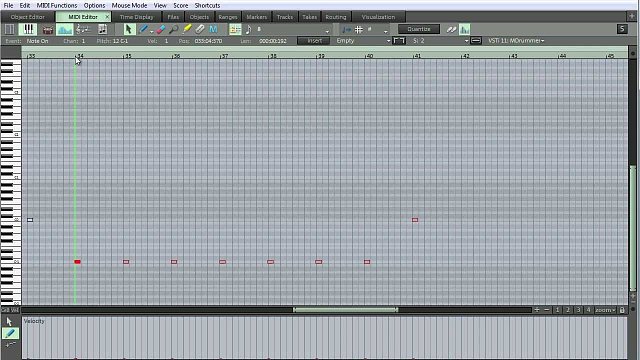The image size is (640, 360).
Task: Close the MIDI Editor tab
Action: (x=107, y=17)
